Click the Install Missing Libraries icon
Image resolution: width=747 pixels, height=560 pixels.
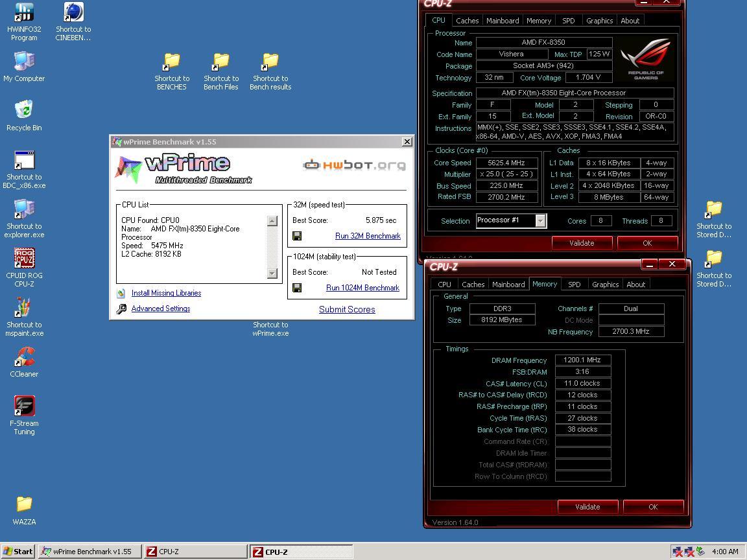121,293
